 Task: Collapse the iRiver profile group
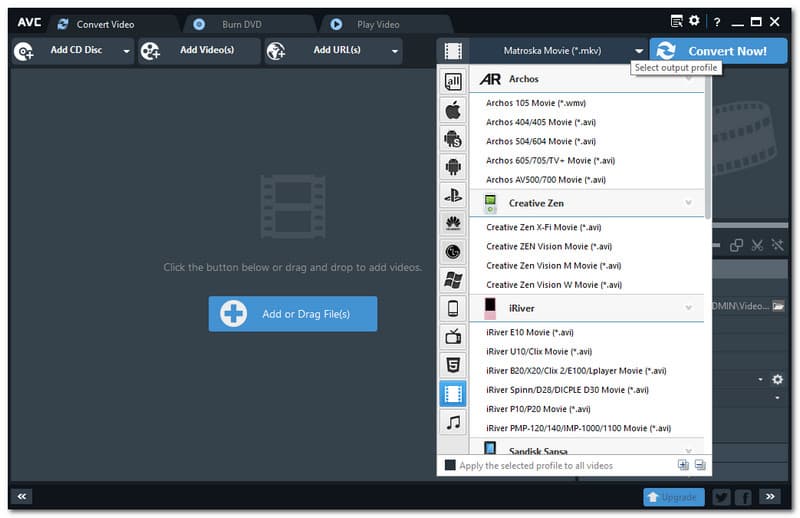[688, 309]
